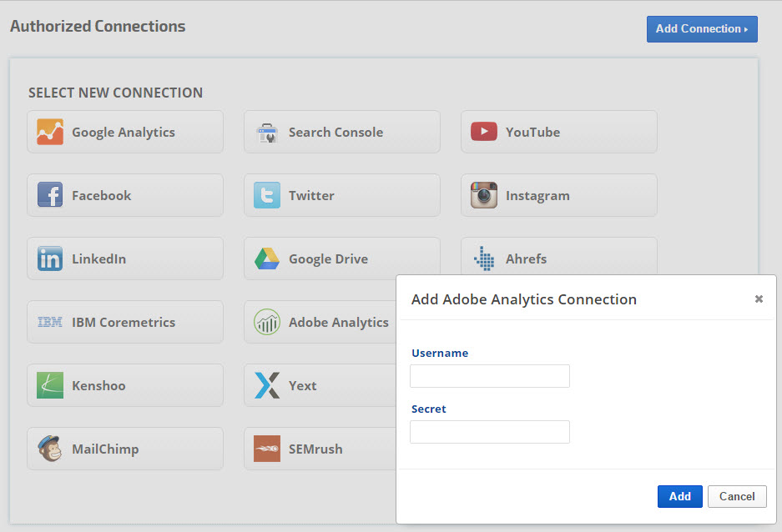
Task: Focus the Username input field
Action: [x=489, y=376]
